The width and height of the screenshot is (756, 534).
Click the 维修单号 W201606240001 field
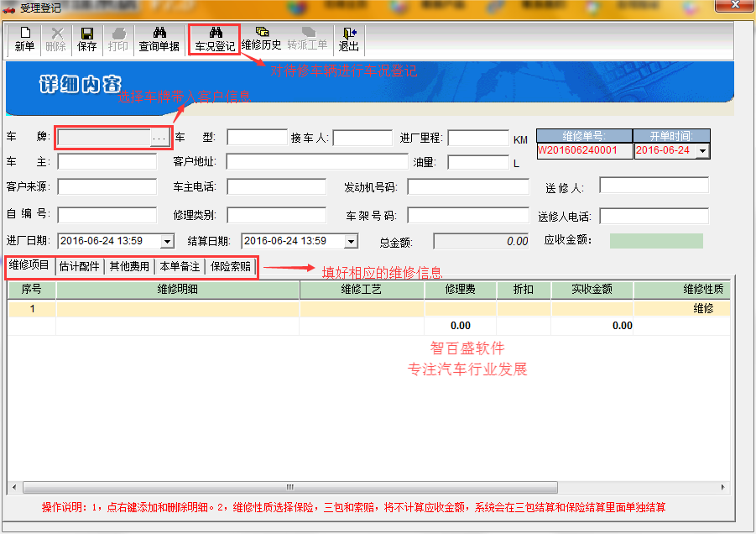click(584, 150)
